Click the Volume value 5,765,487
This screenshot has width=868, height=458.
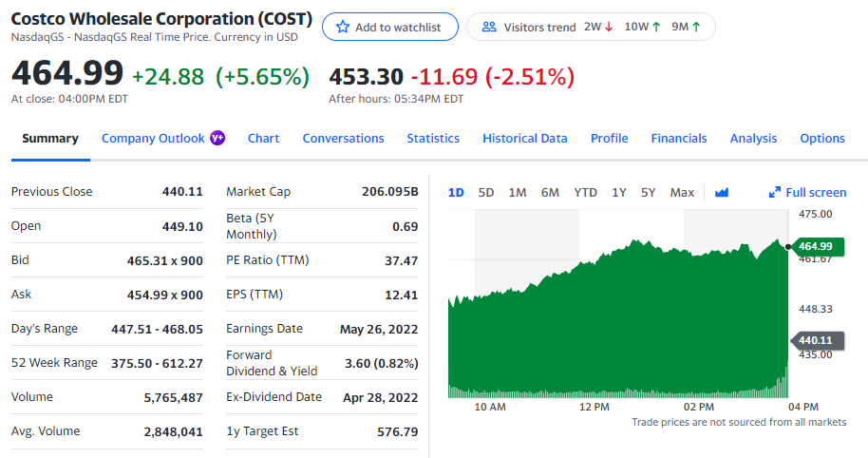point(173,397)
